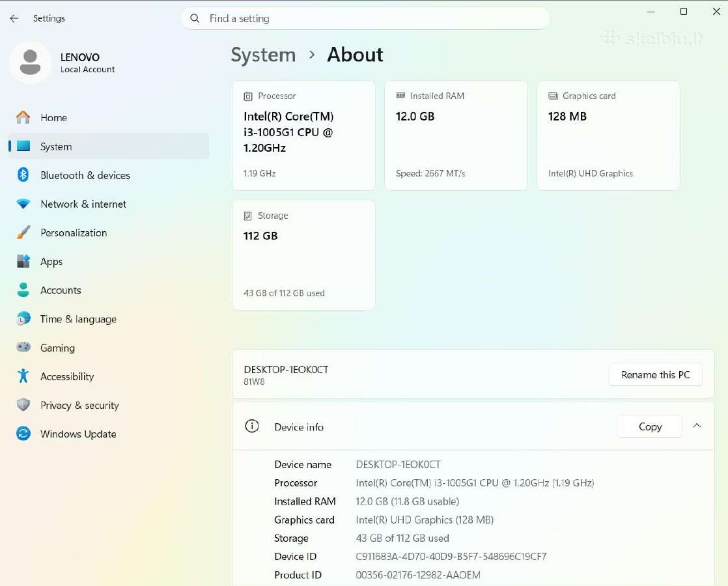Focus the Find a setting search box

365,19
